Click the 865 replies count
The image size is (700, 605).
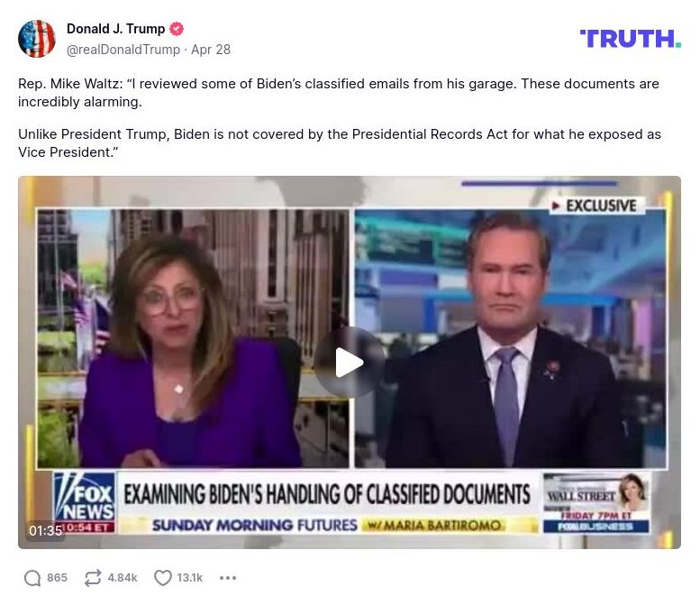click(57, 578)
